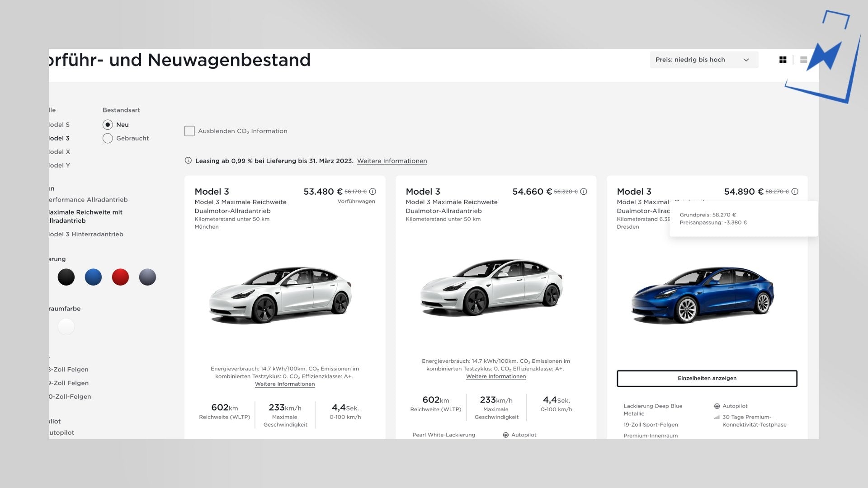The image size is (868, 488).
Task: Click the leasing info circle icon
Action: (188, 160)
